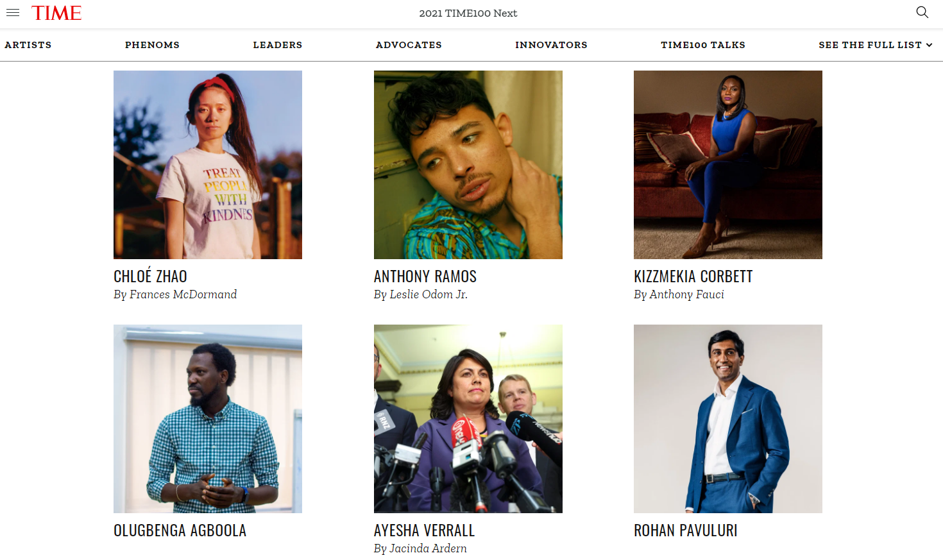Screen dimensions: 943x560
Task: Open the hamburger menu icon
Action: click(x=13, y=13)
